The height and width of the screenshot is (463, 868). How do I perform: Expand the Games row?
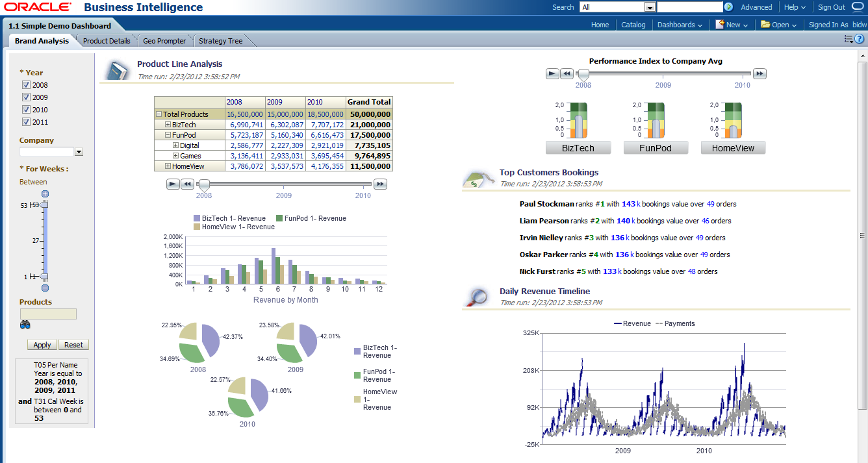click(175, 156)
